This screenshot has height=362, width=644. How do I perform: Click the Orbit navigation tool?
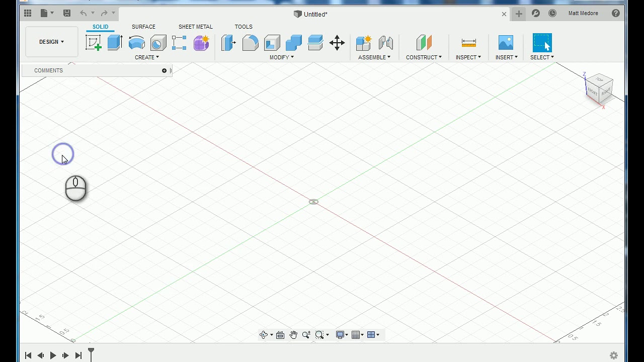point(264,335)
